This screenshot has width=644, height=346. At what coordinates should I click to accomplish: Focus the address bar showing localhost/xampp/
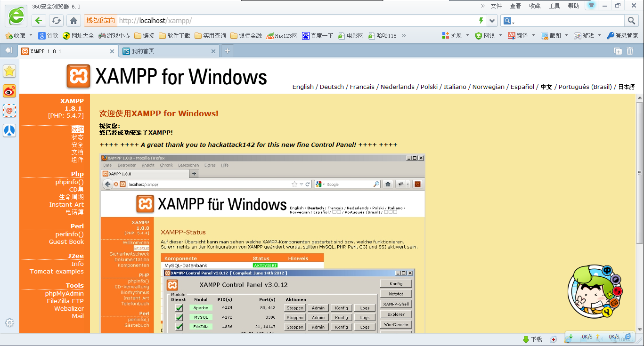coord(297,21)
